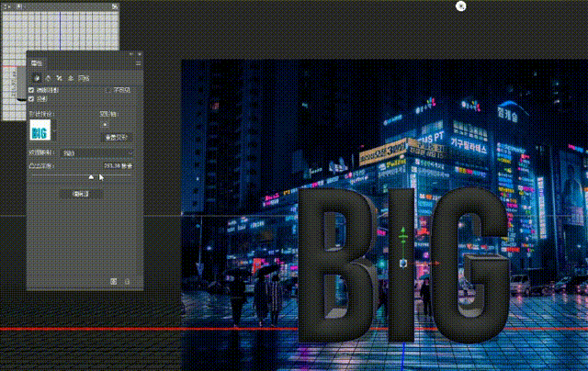Select the Properties panel title tab

point(37,63)
